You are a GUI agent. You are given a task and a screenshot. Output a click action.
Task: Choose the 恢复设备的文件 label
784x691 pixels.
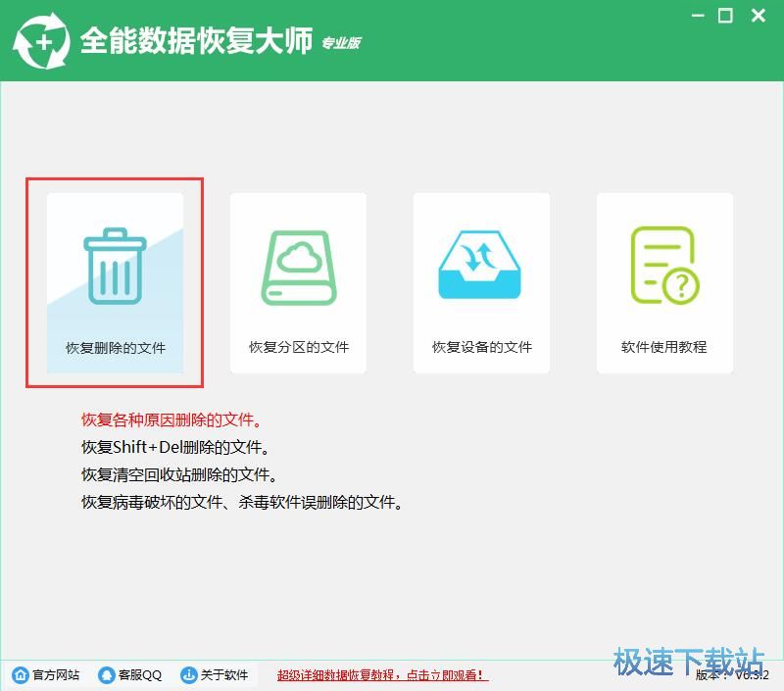coord(481,347)
